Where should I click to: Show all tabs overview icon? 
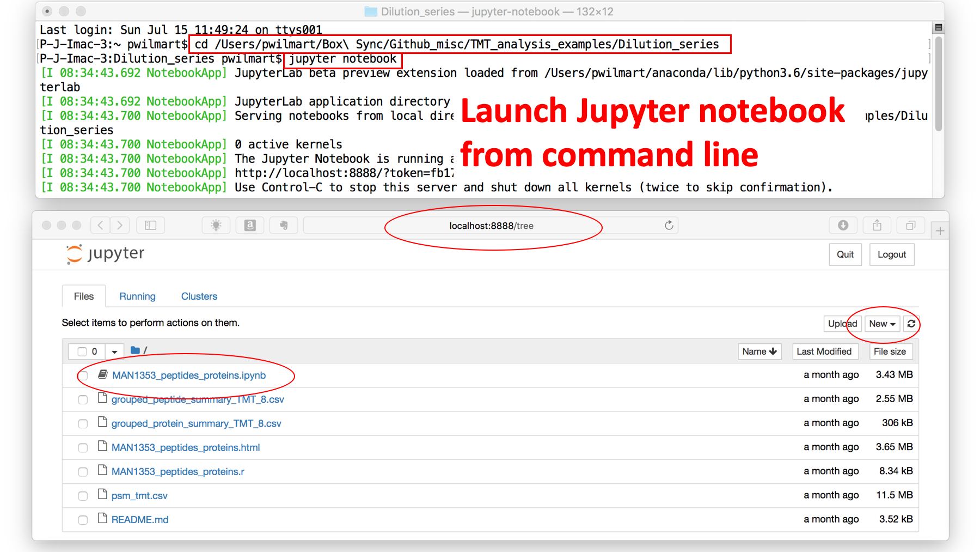pyautogui.click(x=910, y=225)
